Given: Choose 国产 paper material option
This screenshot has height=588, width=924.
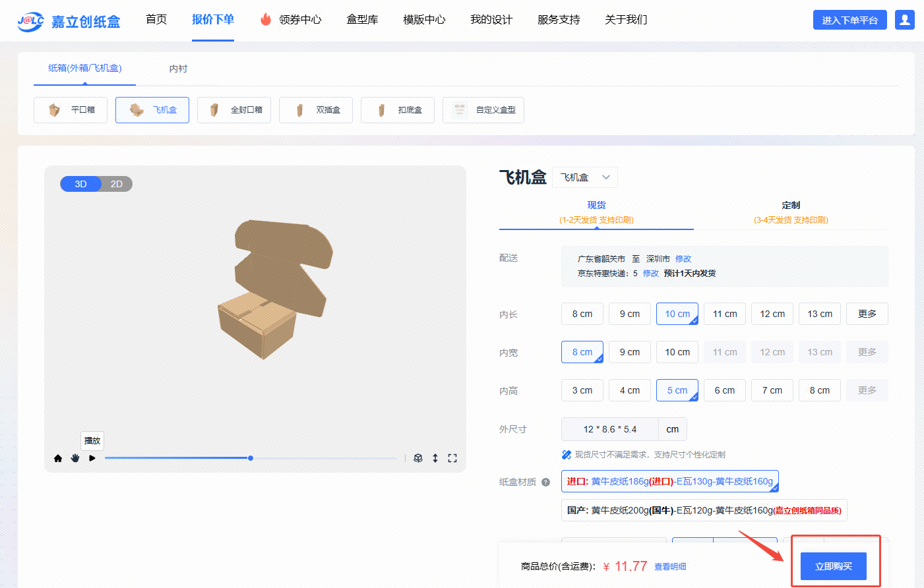Looking at the screenshot, I should point(704,510).
